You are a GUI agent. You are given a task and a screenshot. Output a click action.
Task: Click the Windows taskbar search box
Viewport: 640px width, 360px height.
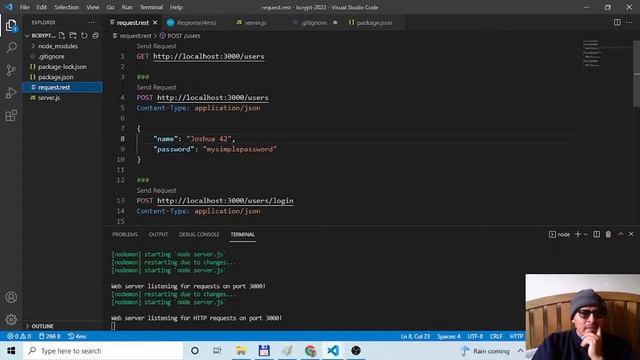click(x=103, y=351)
